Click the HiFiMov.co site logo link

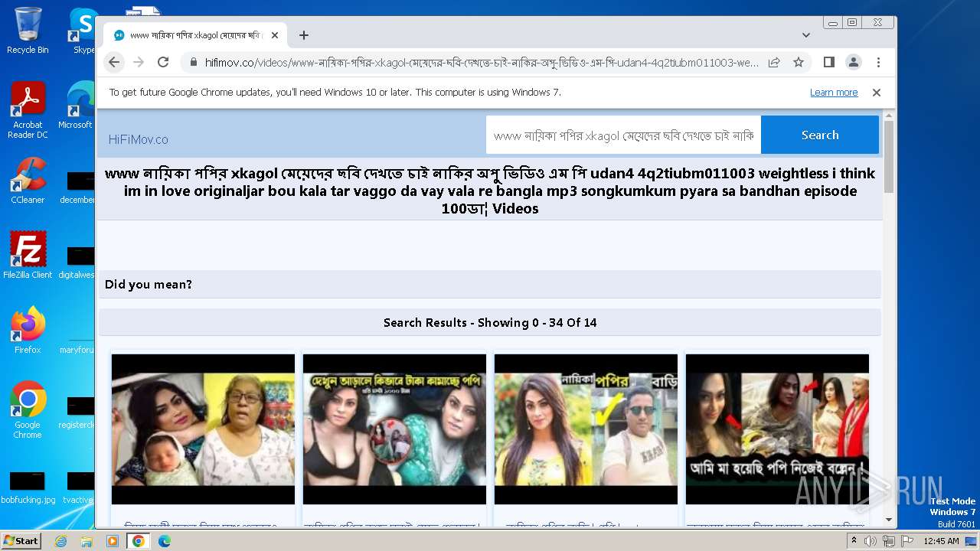[139, 140]
